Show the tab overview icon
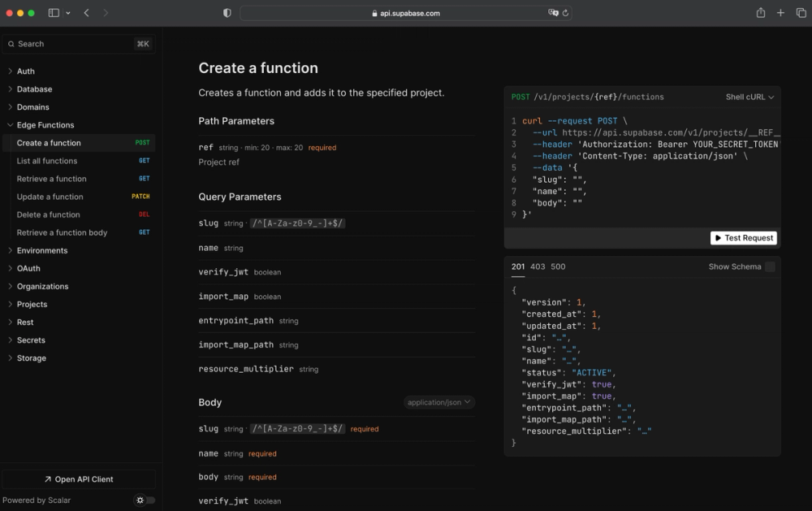The width and height of the screenshot is (812, 511). [x=801, y=13]
